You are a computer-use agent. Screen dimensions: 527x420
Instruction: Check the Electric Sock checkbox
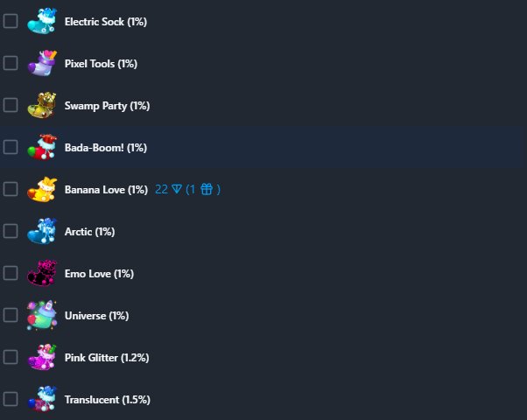[11, 21]
